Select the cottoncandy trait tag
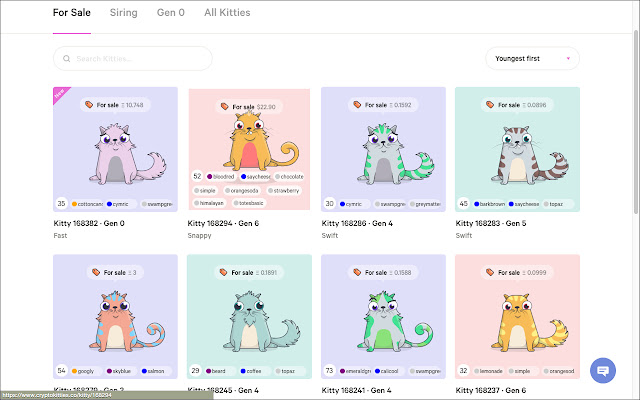This screenshot has height=400, width=640. (87, 204)
